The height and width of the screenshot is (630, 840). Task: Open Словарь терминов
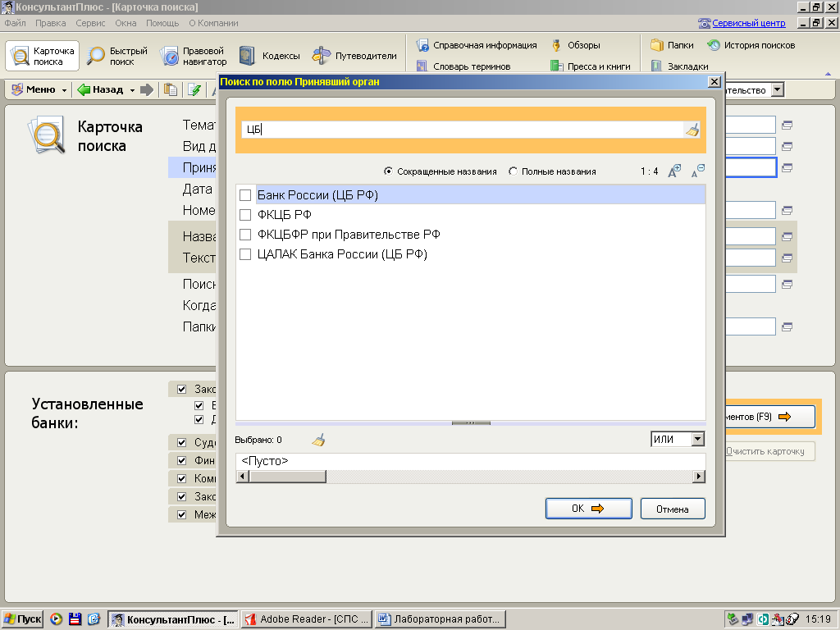click(464, 66)
